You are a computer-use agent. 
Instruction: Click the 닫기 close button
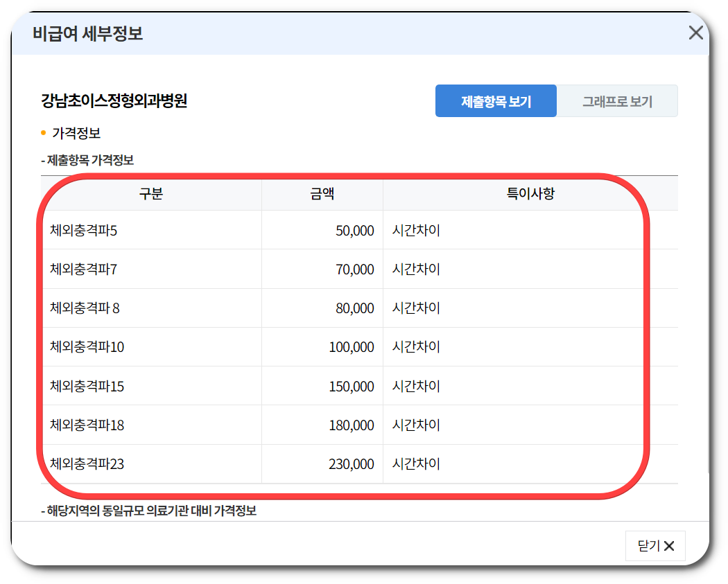pyautogui.click(x=655, y=546)
